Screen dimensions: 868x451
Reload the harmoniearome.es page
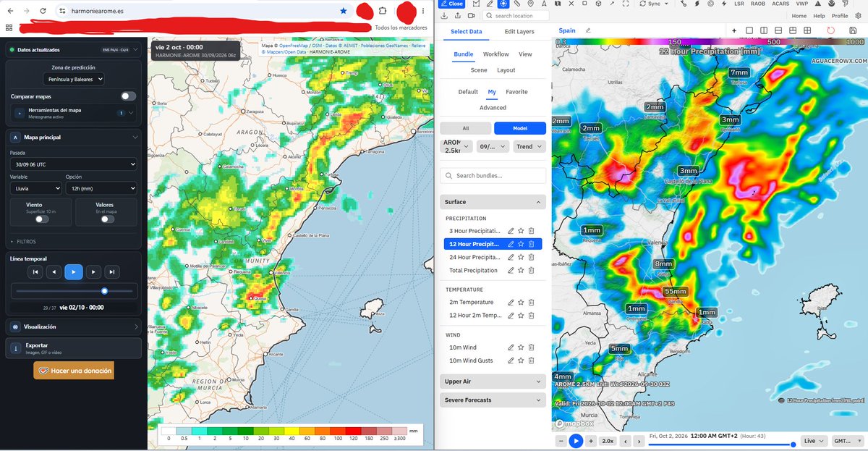[43, 12]
